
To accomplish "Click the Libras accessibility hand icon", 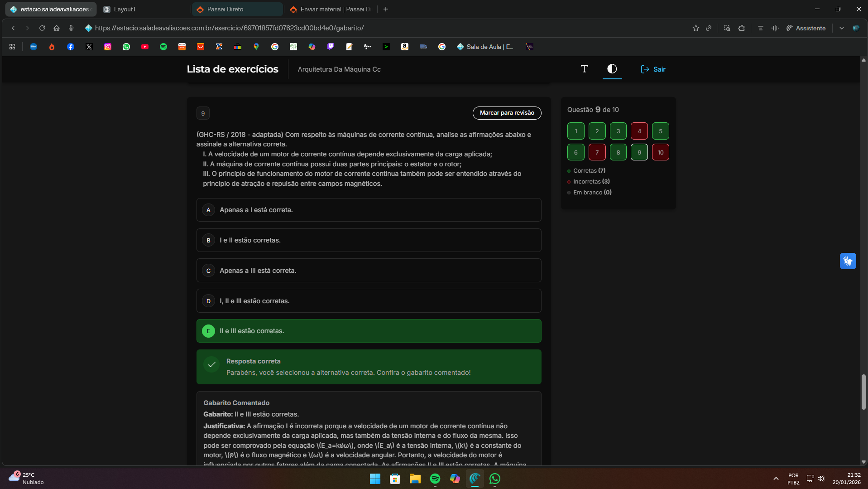I will point(848,261).
